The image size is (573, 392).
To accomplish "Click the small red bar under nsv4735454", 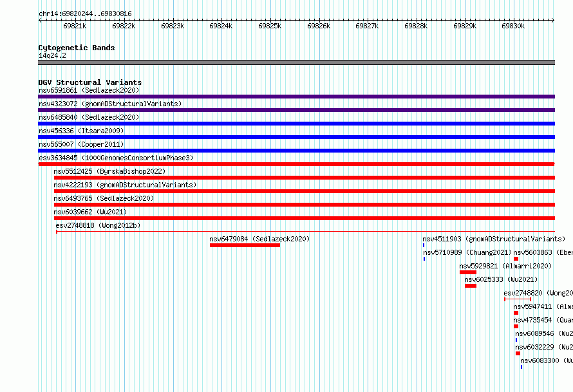I will click(516, 326).
